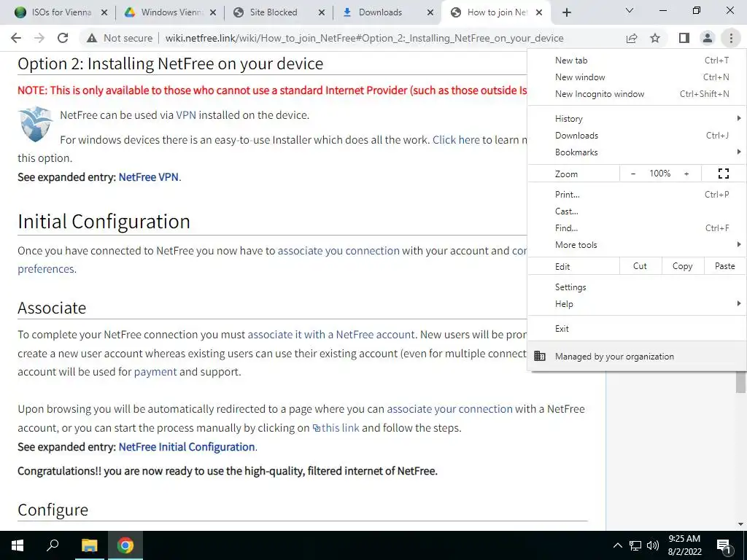Screen dimensions: 747x560
Task: Expand the Bookmarks submenu
Action: (x=637, y=152)
